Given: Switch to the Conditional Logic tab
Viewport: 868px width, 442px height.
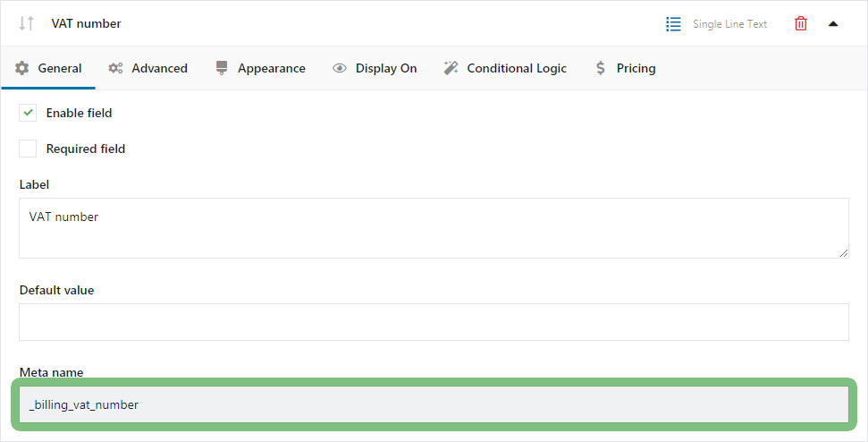Looking at the screenshot, I should pyautogui.click(x=505, y=68).
